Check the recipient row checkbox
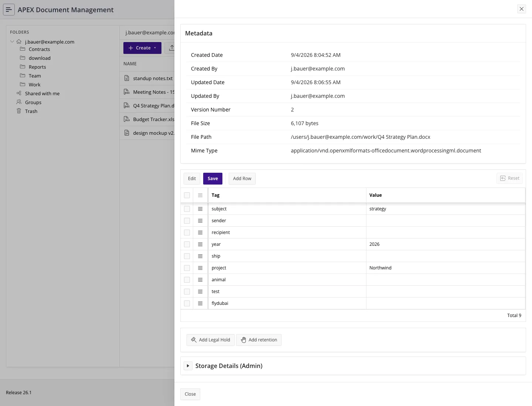Screen dimensions: 532x406 coord(187,233)
